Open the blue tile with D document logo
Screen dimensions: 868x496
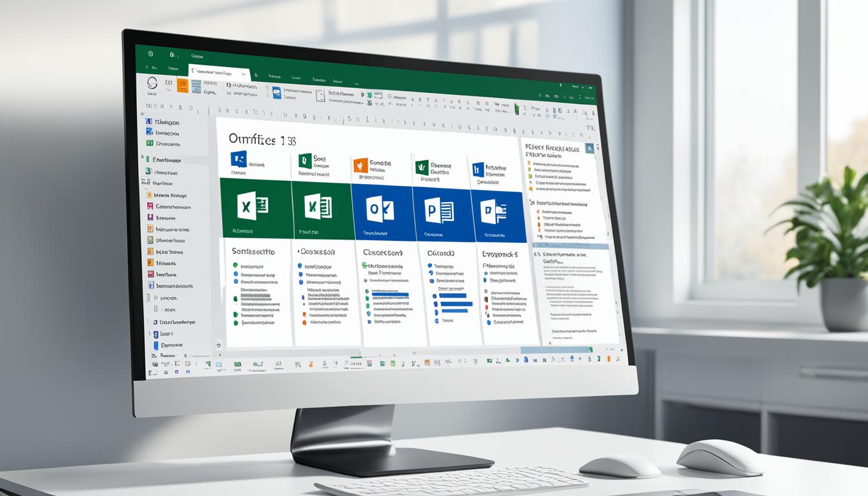point(498,216)
